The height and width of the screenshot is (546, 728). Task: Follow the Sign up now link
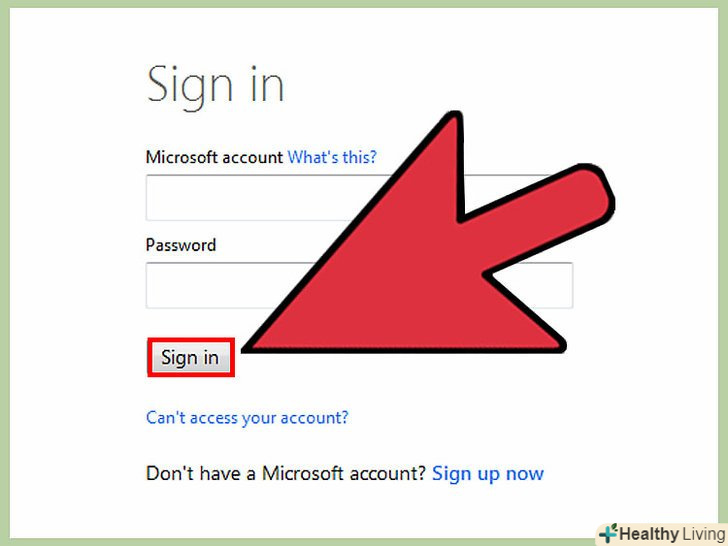(x=488, y=474)
